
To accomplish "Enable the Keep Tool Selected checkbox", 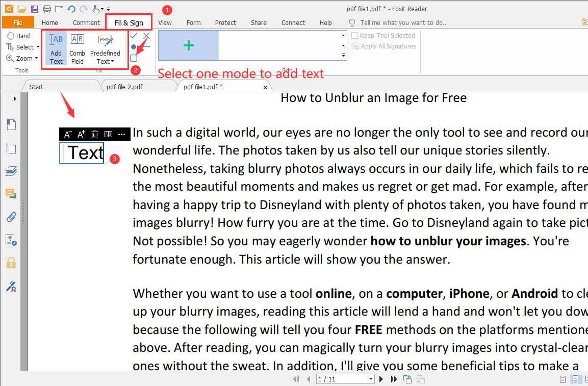I will pyautogui.click(x=355, y=35).
